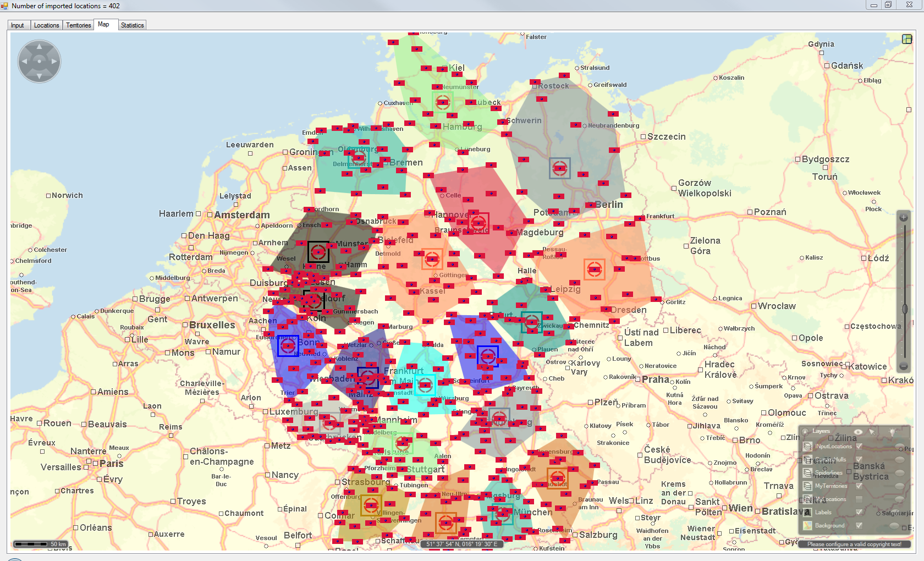This screenshot has width=924, height=561.
Task: Uncheck the INputLocations layer checkbox
Action: coord(859,446)
